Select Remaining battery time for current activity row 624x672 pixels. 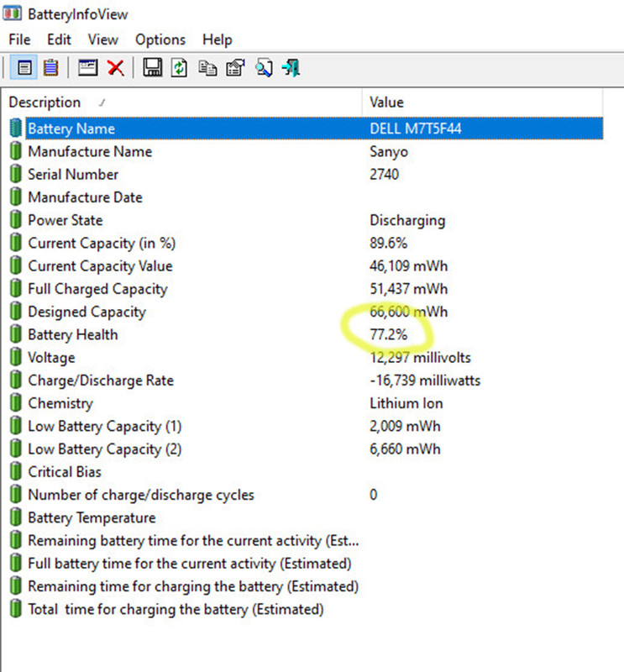click(306, 540)
